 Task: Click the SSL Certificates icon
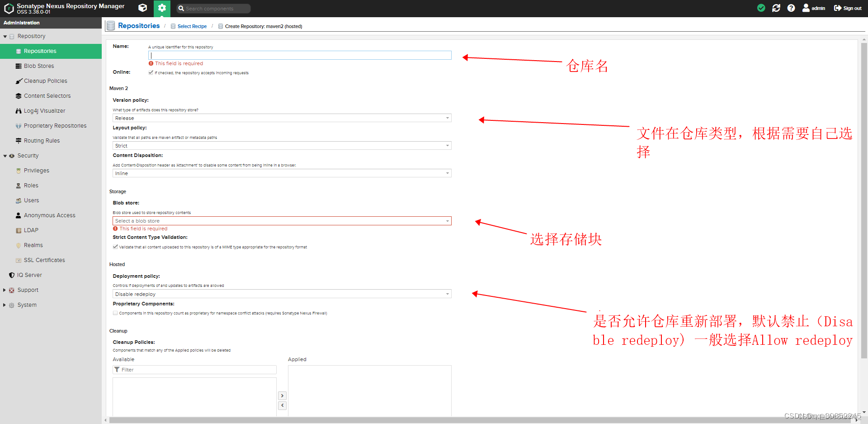(x=19, y=260)
